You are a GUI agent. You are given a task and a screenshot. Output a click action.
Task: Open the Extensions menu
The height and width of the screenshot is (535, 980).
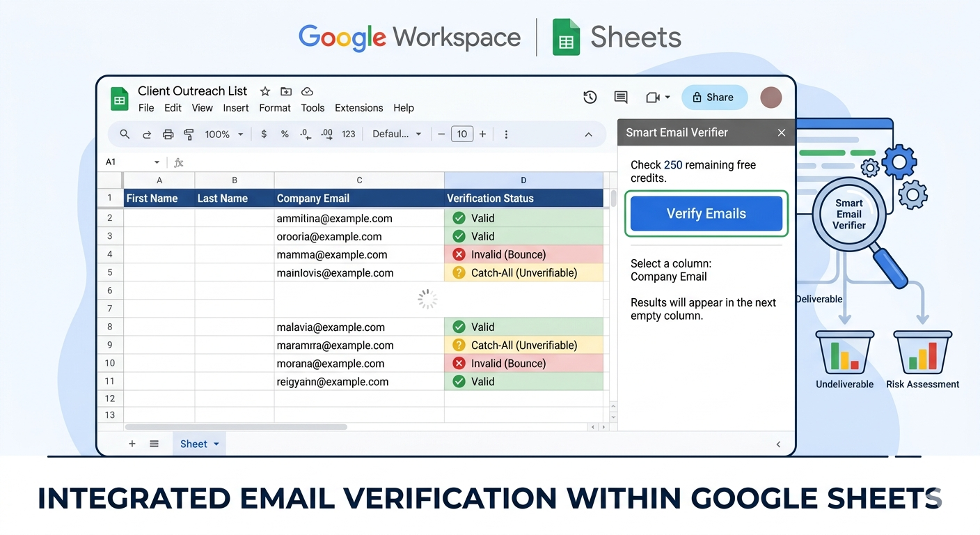[358, 108]
